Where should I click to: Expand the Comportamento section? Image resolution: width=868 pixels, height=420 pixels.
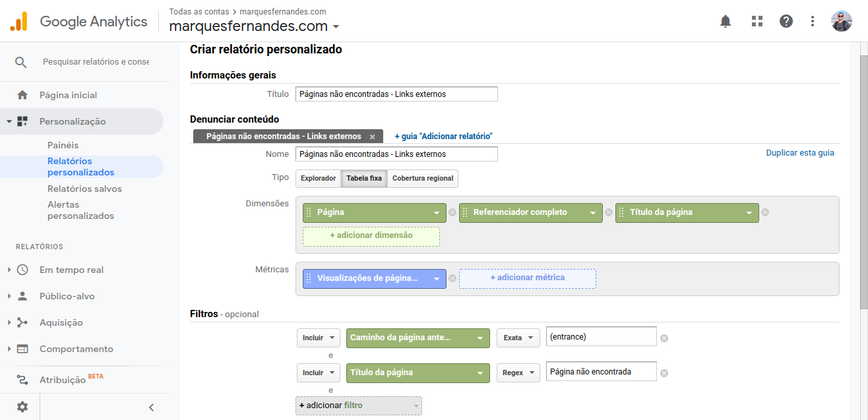9,349
